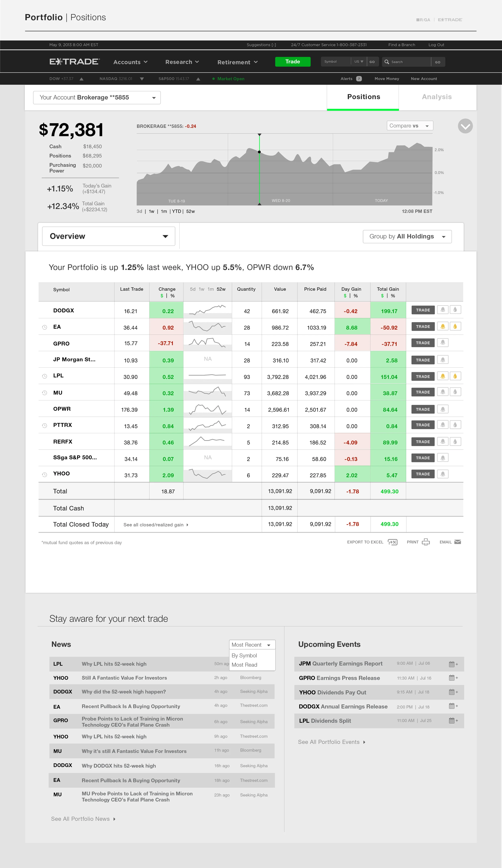Image resolution: width=502 pixels, height=868 pixels.
Task: Open Move Money in the top bar
Action: tap(387, 78)
